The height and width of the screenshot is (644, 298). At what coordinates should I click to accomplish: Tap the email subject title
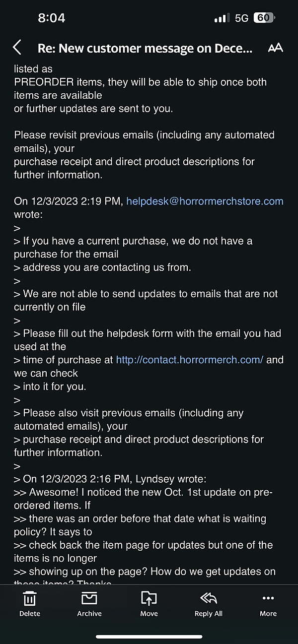click(145, 48)
